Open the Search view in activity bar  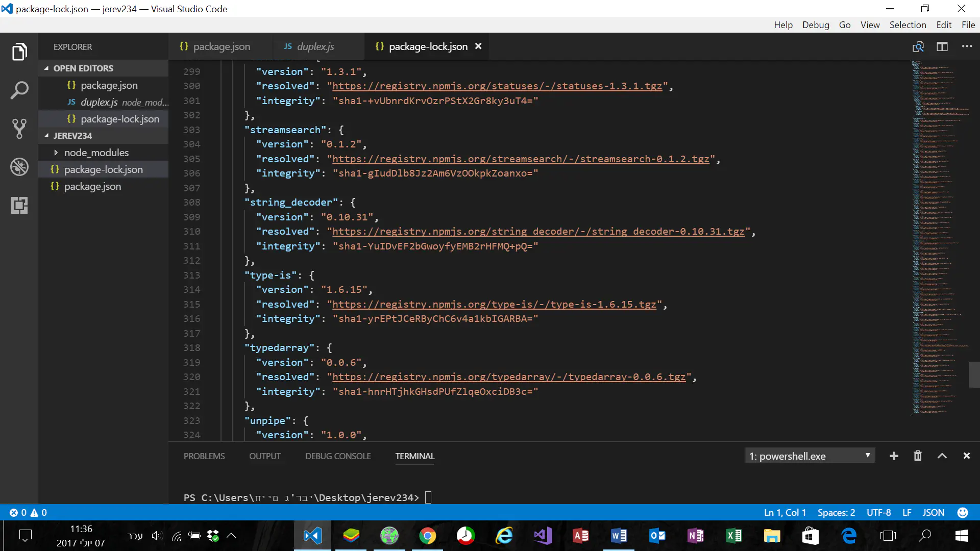point(19,90)
